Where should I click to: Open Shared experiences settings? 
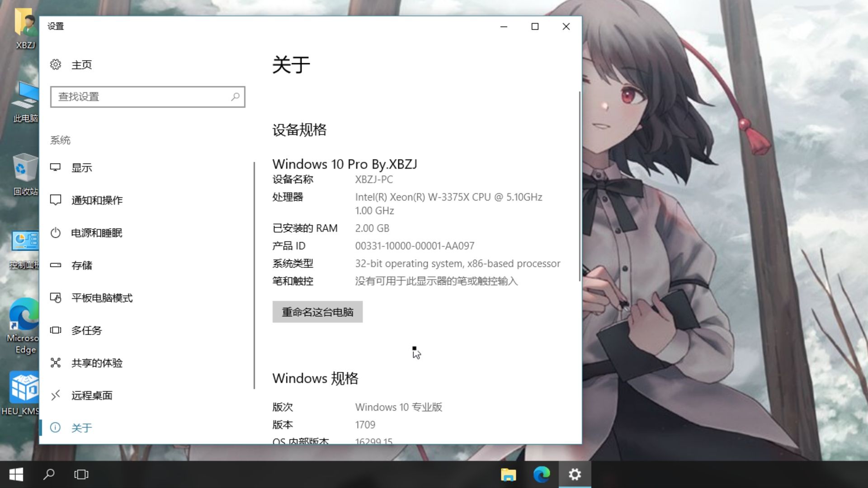(96, 363)
